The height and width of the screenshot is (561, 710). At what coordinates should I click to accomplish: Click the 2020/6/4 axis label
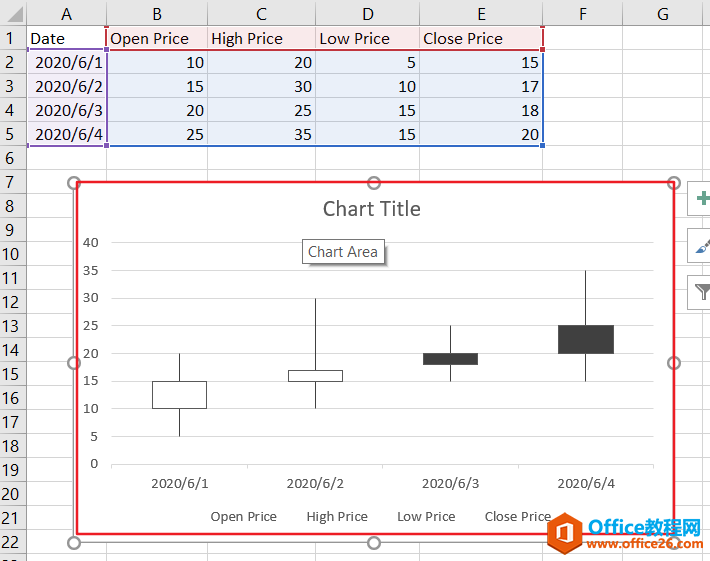click(586, 484)
